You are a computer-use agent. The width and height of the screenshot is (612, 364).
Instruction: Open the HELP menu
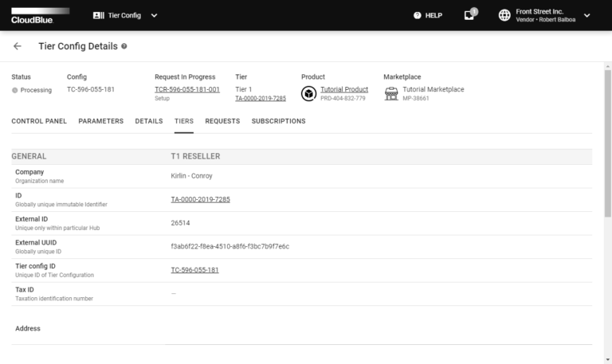tap(428, 15)
